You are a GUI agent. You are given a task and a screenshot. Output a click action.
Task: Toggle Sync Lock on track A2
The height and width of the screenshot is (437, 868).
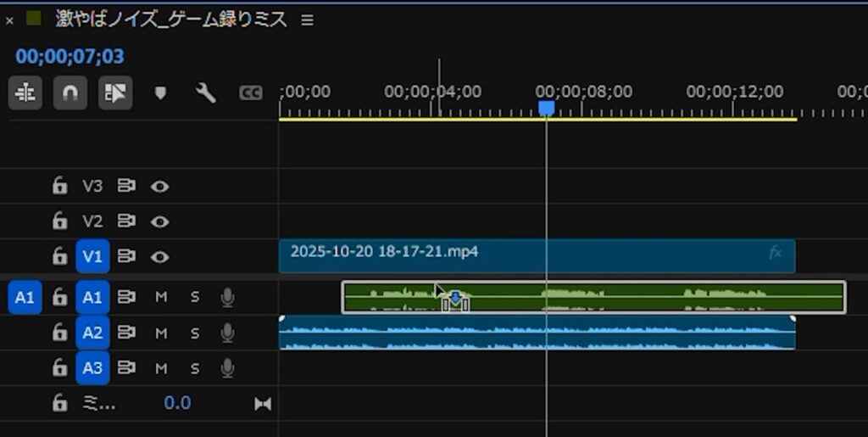point(126,333)
